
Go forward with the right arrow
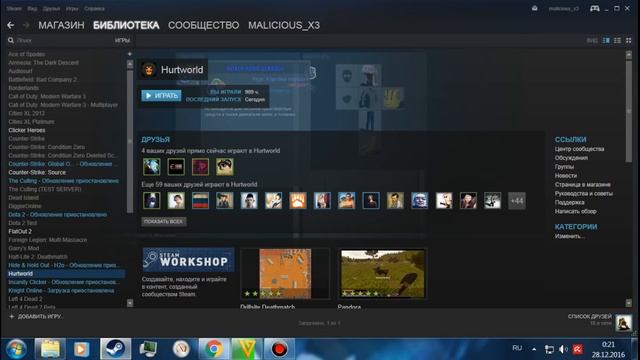coord(26,25)
